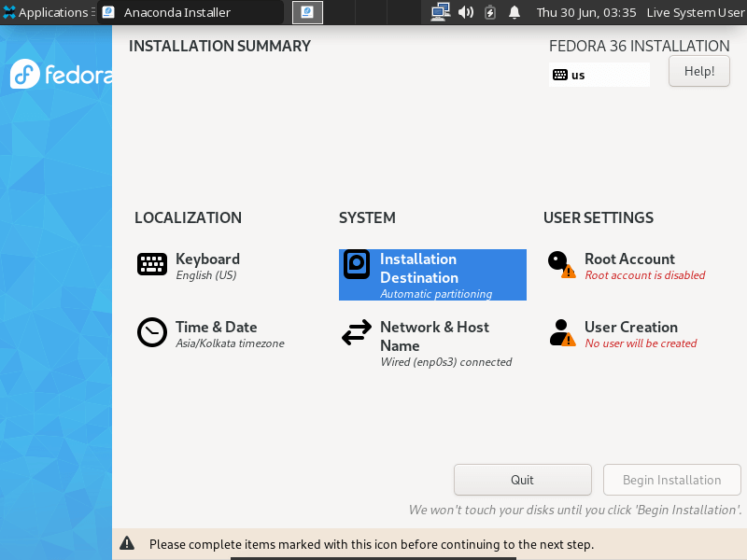Click the 'Please complete items marked' warning message

(372, 544)
